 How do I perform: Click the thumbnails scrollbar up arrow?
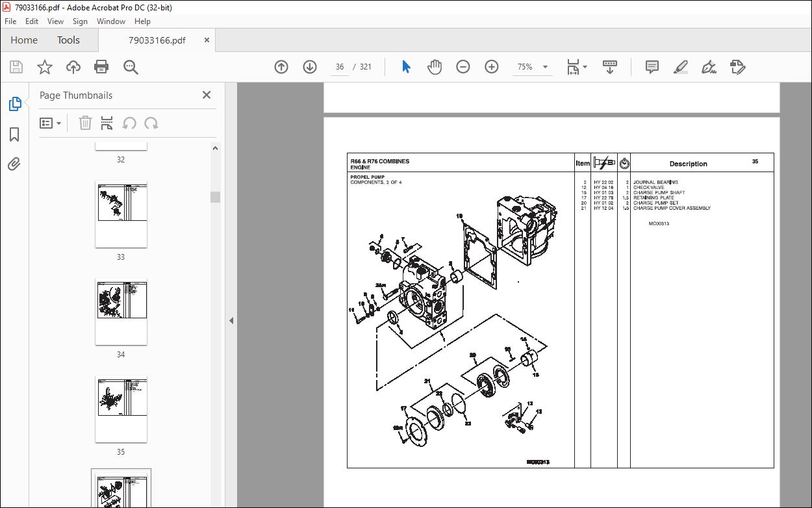(216, 148)
